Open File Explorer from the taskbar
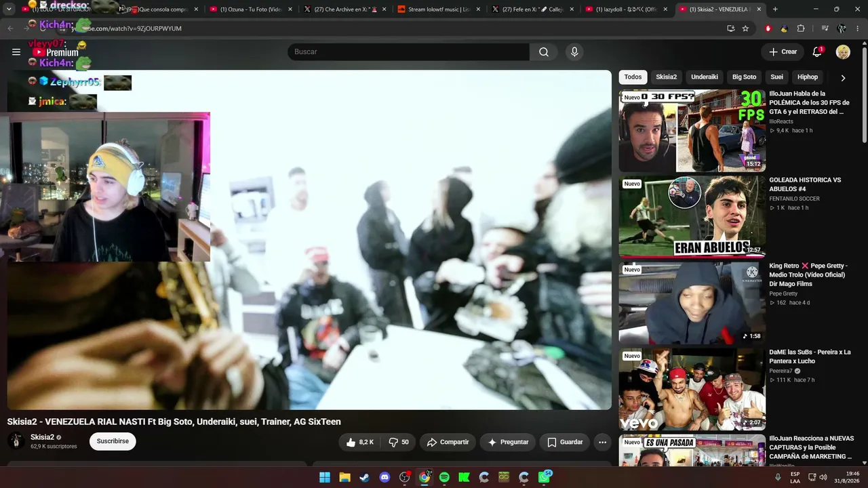This screenshot has height=488, width=868. click(x=344, y=477)
